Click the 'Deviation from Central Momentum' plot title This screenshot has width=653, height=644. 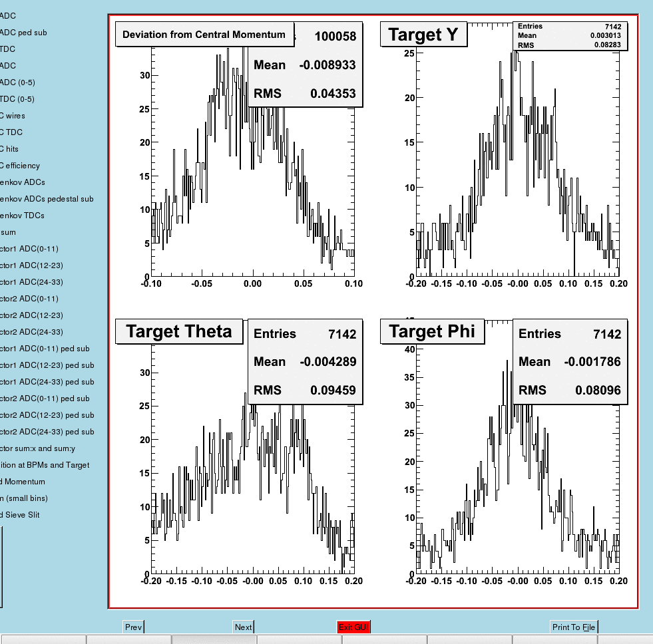pyautogui.click(x=204, y=35)
